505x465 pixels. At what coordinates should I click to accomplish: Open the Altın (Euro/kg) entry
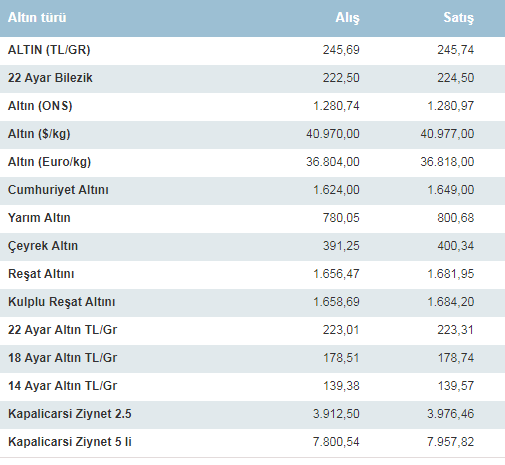(x=49, y=162)
